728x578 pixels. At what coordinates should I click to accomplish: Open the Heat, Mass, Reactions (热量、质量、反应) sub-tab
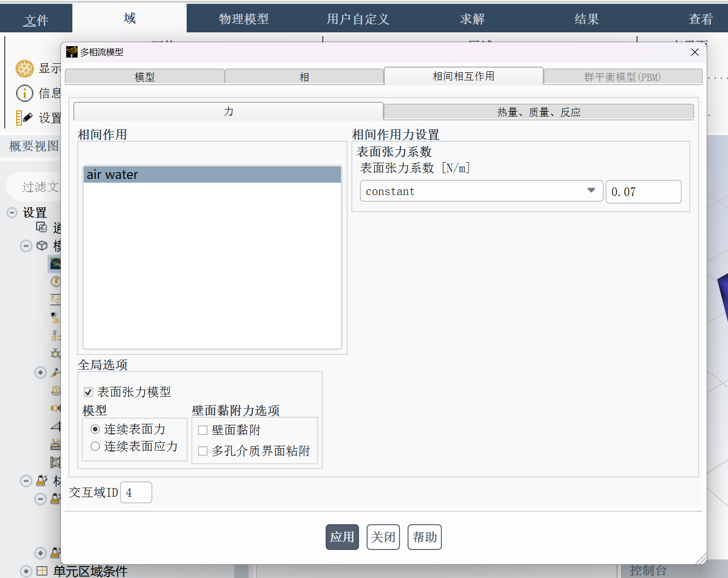tap(539, 112)
